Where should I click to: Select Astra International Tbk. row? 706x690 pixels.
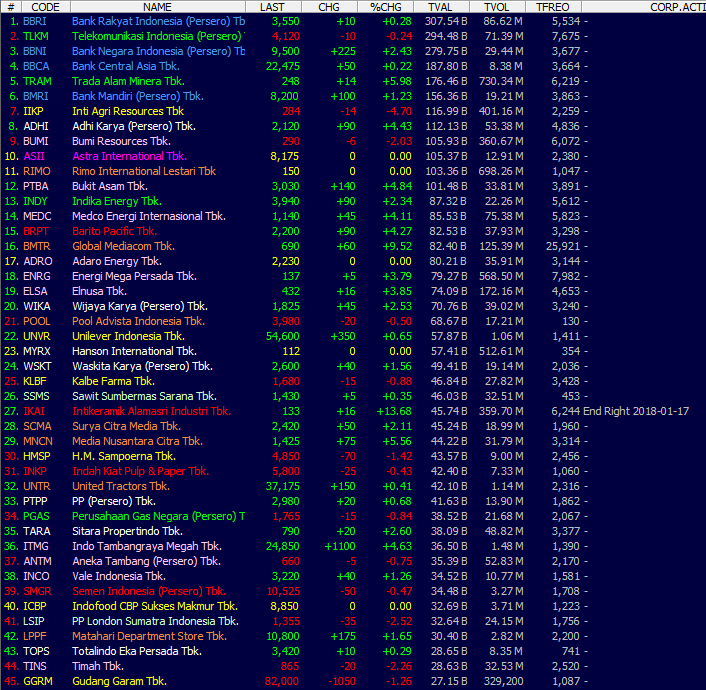pos(353,156)
